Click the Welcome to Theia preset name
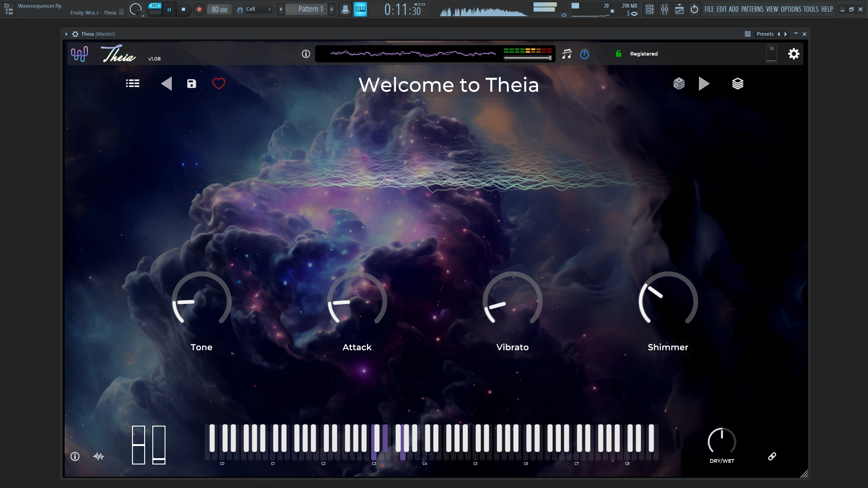This screenshot has height=488, width=868. pos(448,85)
